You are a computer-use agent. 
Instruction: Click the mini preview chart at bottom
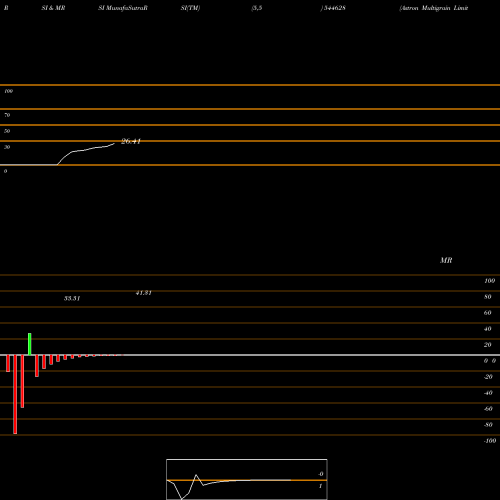click(x=247, y=479)
